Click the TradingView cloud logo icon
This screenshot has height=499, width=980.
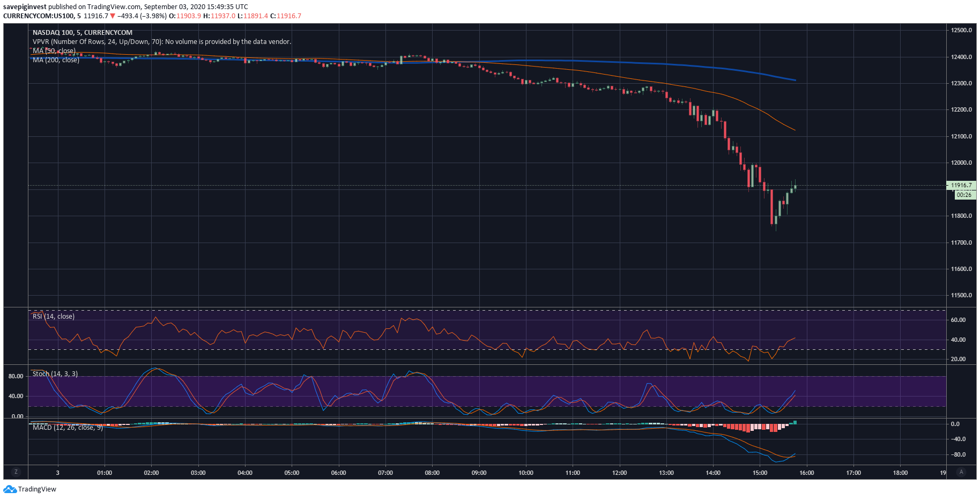[10, 489]
